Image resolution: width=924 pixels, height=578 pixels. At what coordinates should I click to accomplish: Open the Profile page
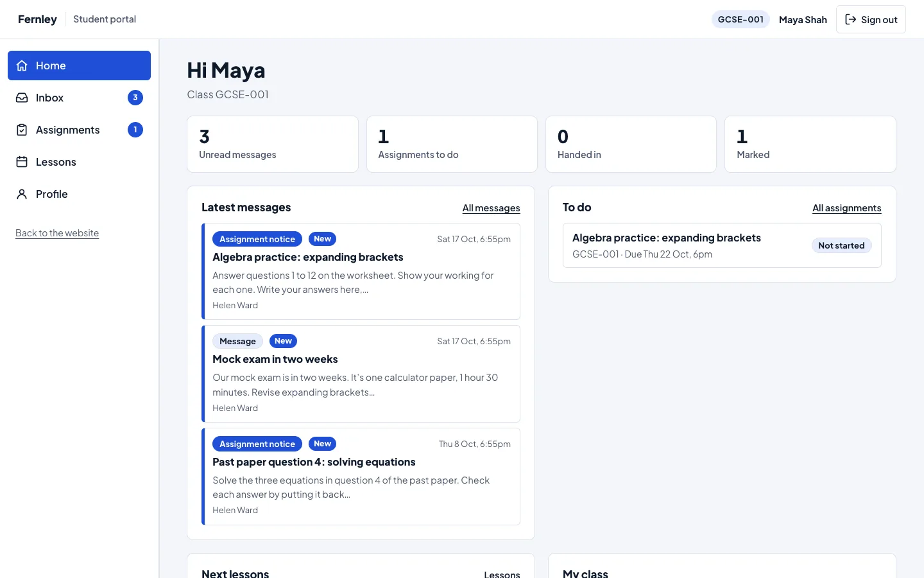pos(79,194)
